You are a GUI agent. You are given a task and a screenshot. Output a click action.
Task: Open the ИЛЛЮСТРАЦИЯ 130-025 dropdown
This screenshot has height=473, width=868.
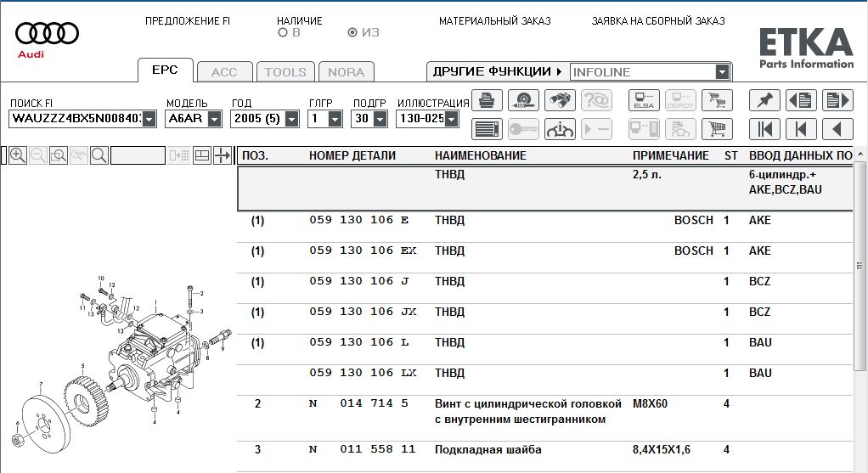[x=452, y=119]
